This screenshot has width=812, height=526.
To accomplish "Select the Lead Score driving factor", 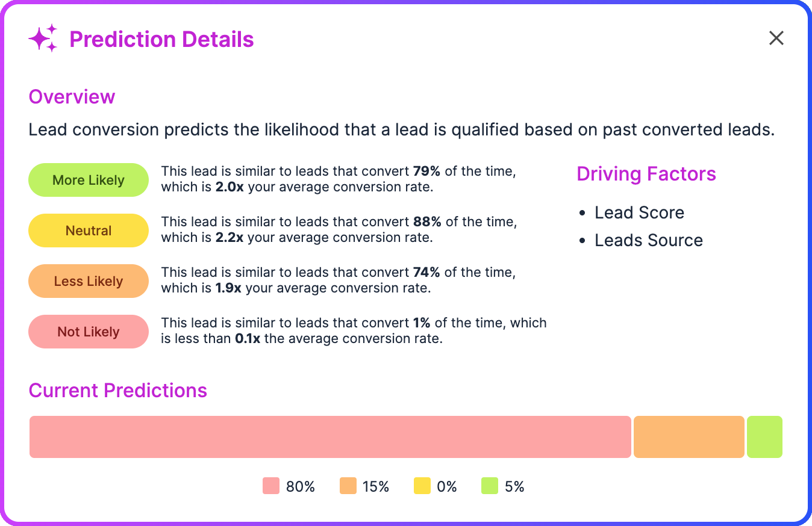I will (x=639, y=212).
